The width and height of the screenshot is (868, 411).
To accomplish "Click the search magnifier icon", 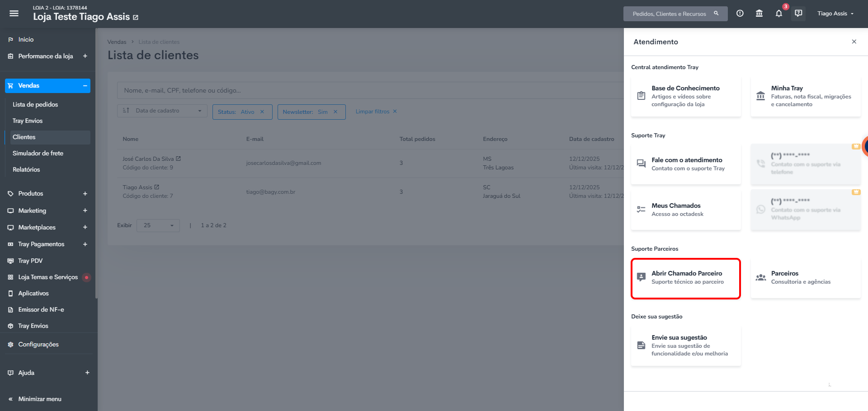I will (716, 14).
